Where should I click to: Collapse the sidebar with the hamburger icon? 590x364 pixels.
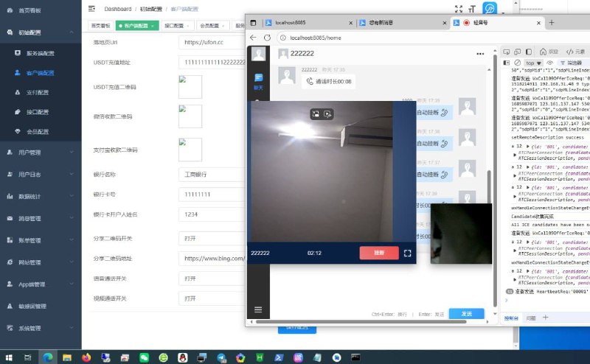[91, 9]
